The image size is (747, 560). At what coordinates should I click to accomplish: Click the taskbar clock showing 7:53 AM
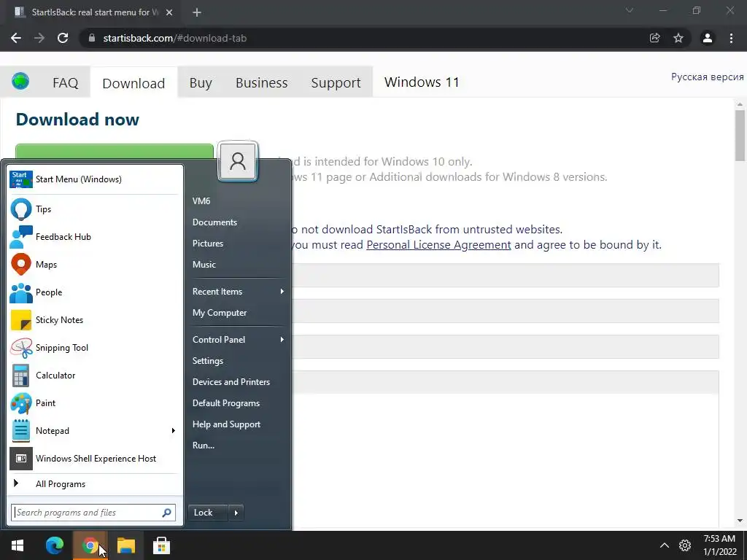[719, 545]
